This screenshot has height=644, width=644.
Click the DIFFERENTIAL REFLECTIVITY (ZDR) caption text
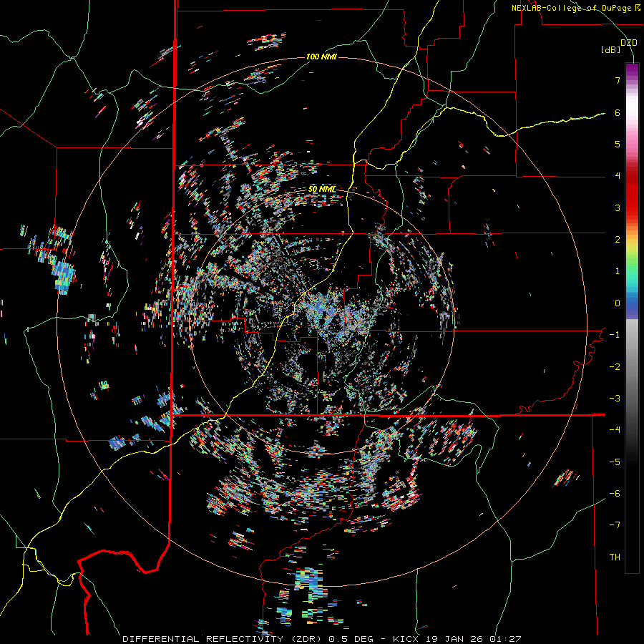(223, 639)
